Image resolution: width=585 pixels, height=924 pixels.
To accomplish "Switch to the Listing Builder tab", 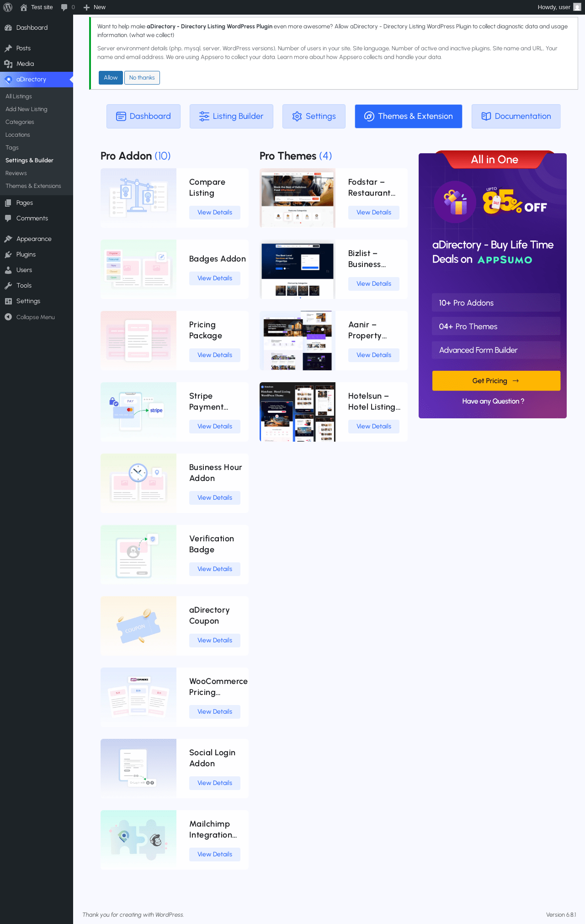I will click(231, 117).
